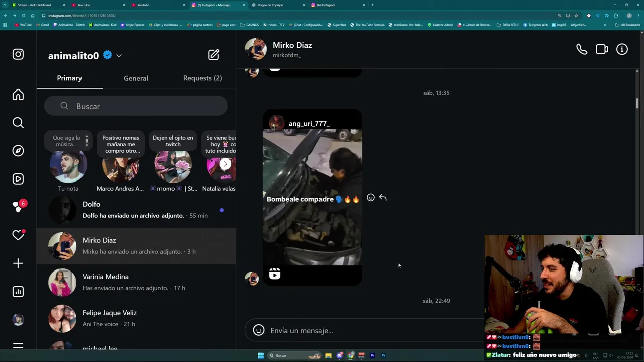Open the More hamburger menu icon
This screenshot has width=644, height=362.
(18, 346)
